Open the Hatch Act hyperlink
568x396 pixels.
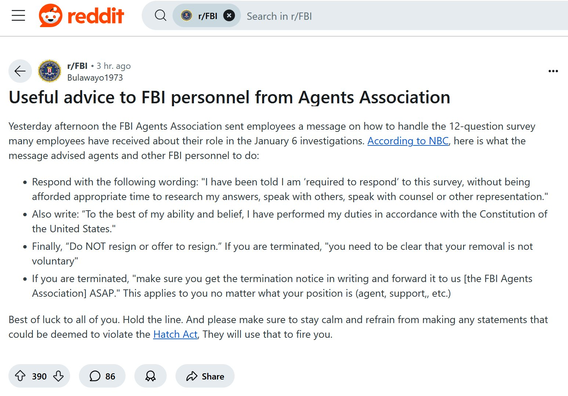[x=175, y=334]
